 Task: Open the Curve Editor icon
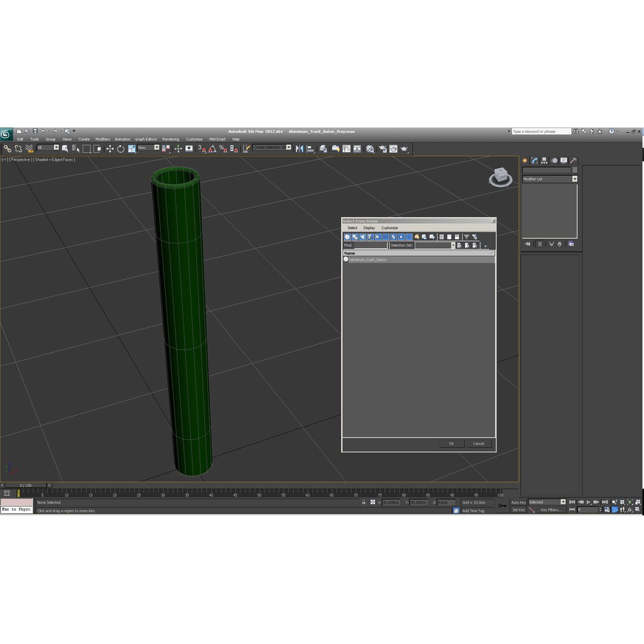[346, 148]
